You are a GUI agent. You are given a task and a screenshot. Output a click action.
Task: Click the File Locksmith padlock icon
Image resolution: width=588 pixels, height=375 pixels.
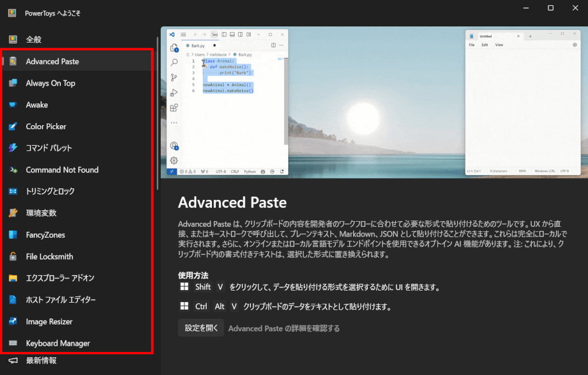(x=13, y=257)
